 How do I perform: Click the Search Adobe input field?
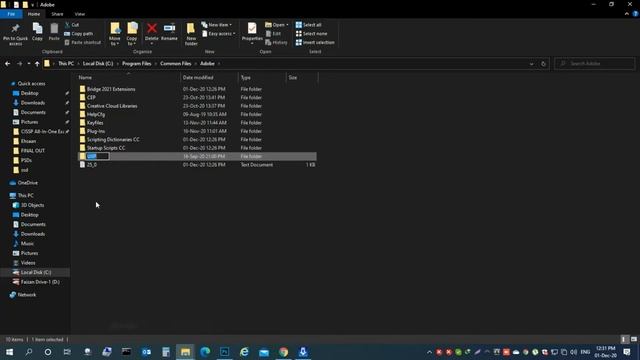coord(595,64)
